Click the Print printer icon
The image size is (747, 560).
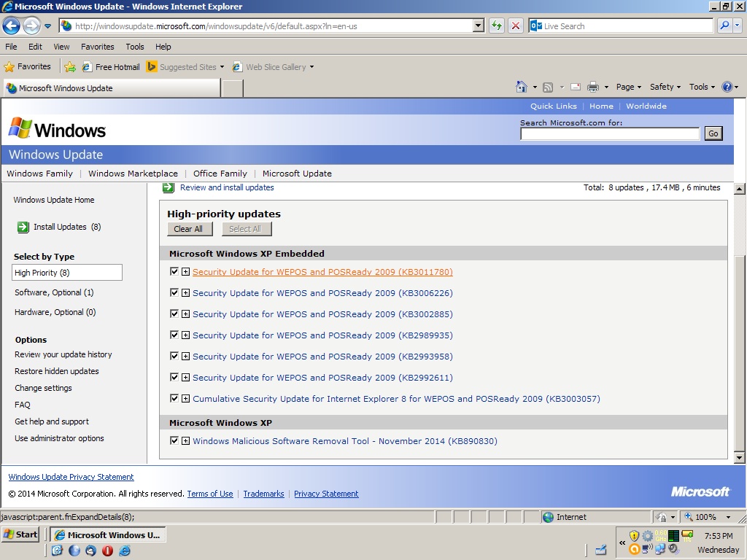pyautogui.click(x=592, y=87)
